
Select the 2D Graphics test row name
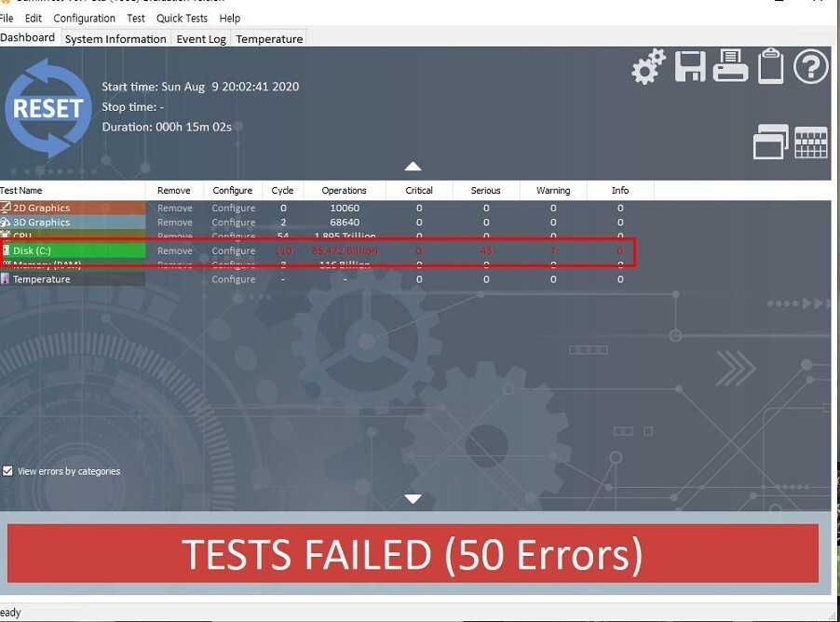coord(42,208)
